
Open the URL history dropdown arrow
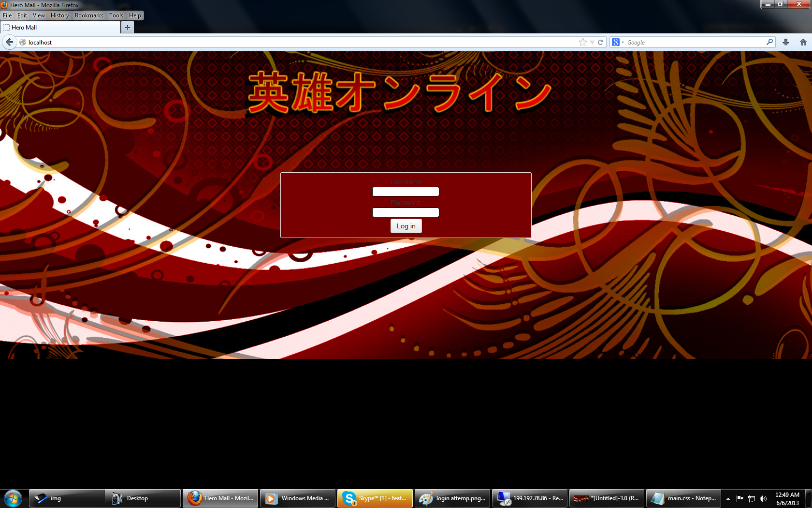592,42
